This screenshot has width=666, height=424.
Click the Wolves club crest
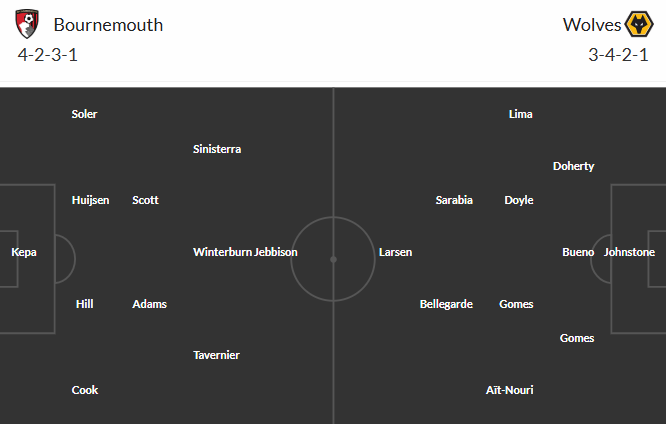639,24
